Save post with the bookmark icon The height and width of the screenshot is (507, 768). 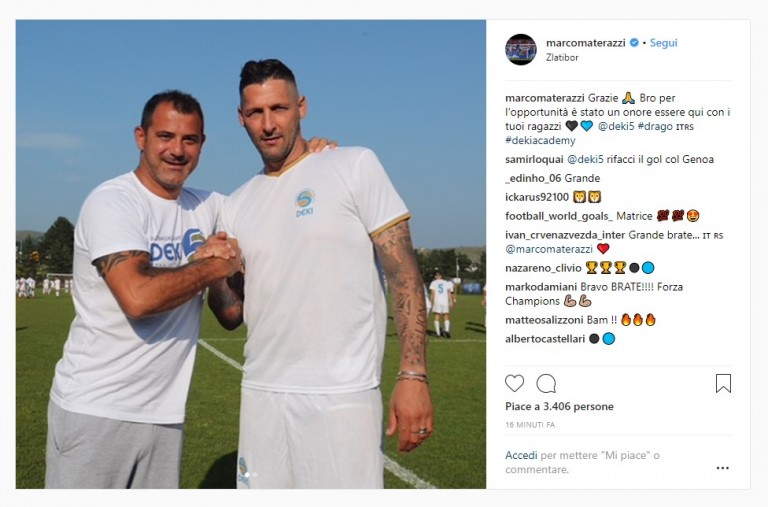click(x=723, y=384)
